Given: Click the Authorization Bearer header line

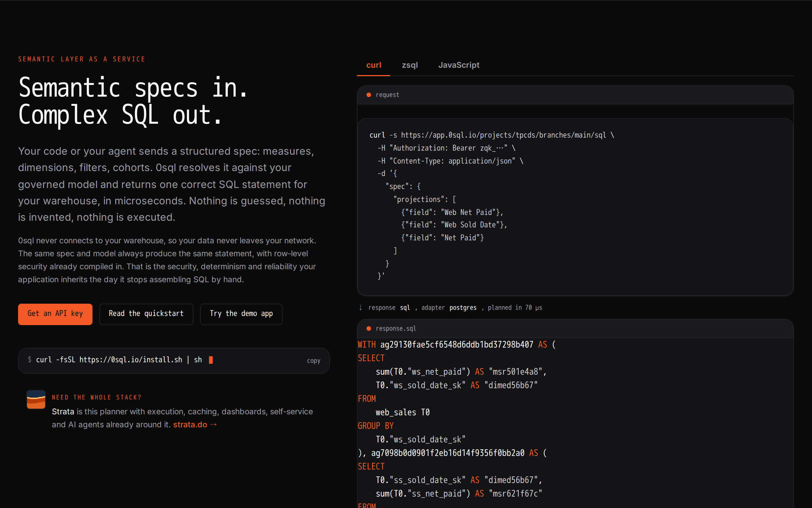Looking at the screenshot, I should (446, 148).
